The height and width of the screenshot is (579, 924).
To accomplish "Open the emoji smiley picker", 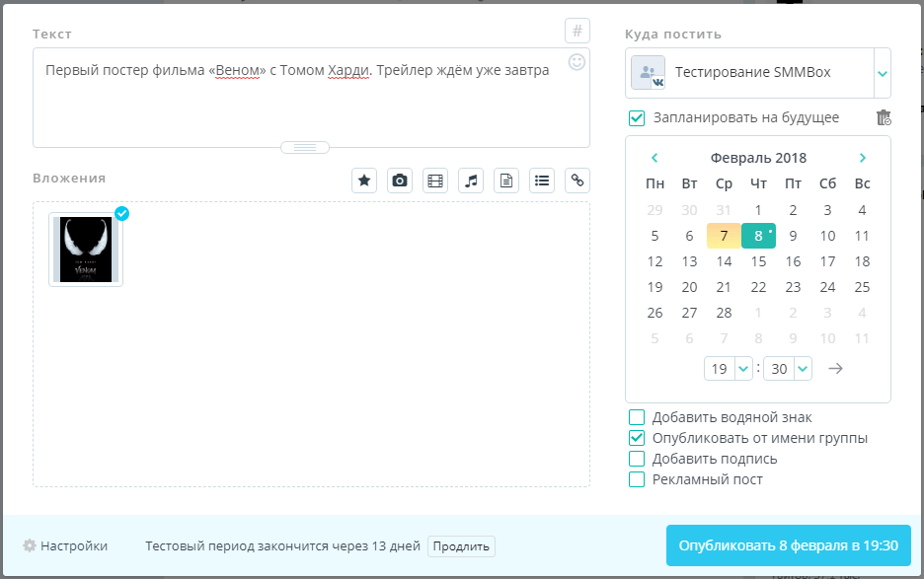I will [577, 62].
